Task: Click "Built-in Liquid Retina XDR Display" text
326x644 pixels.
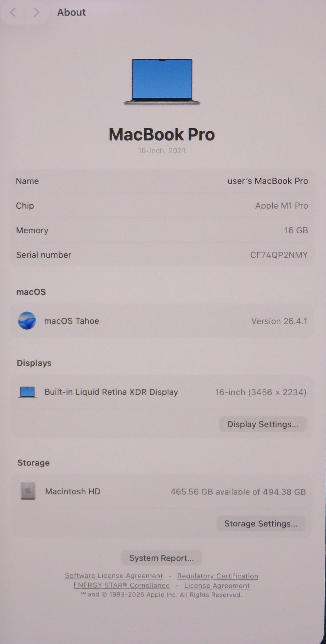Action: [x=111, y=392]
